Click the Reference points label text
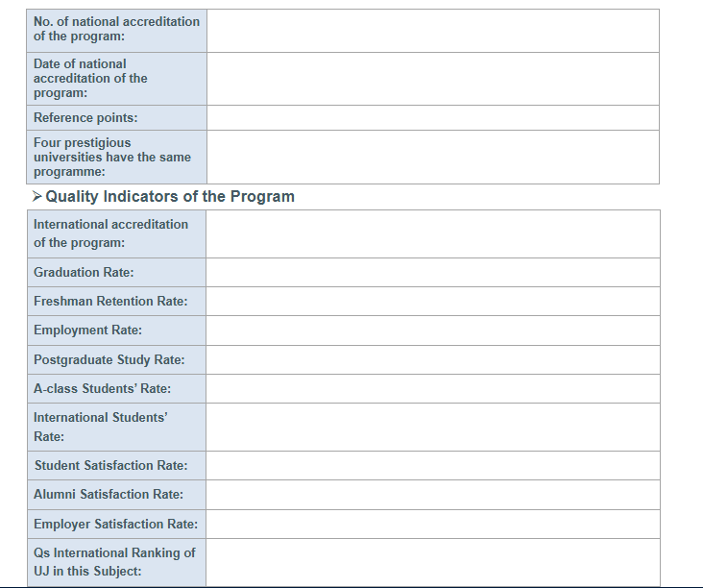 pyautogui.click(x=85, y=118)
